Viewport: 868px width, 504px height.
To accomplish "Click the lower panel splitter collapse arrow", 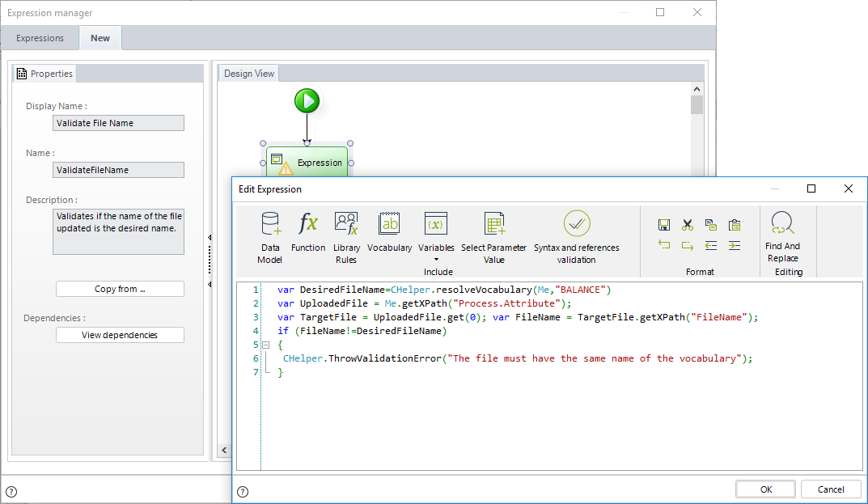I will 210,284.
